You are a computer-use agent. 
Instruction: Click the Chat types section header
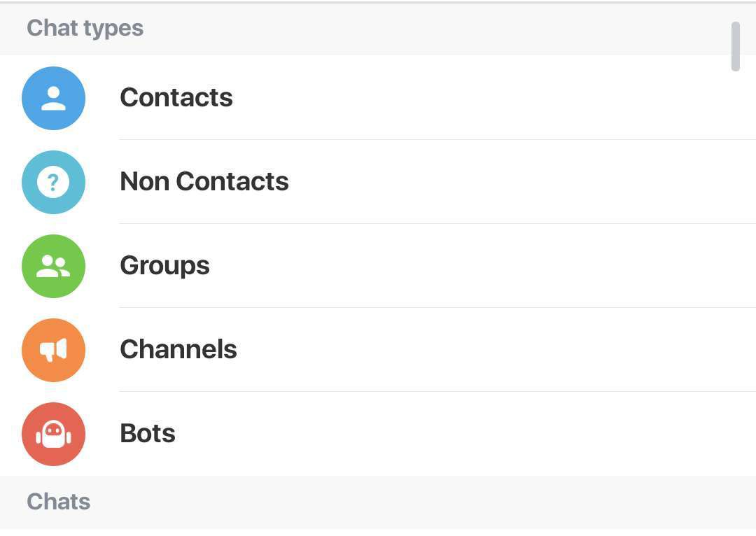point(85,28)
